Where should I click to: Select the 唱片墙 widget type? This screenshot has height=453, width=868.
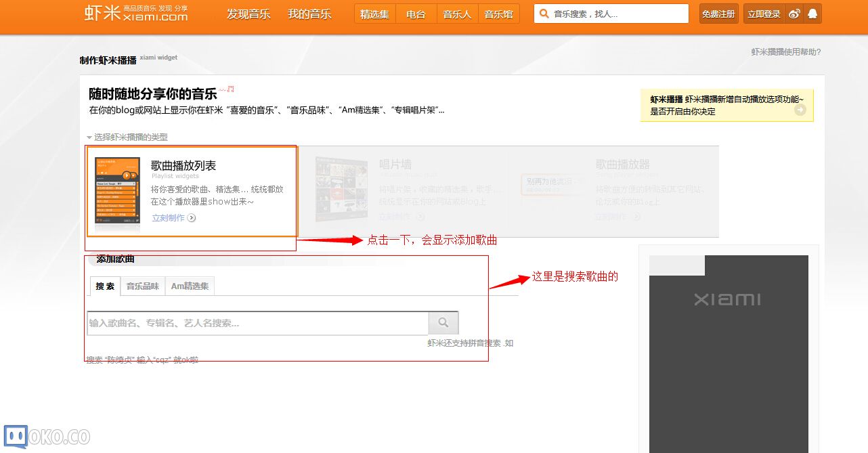pyautogui.click(x=406, y=190)
